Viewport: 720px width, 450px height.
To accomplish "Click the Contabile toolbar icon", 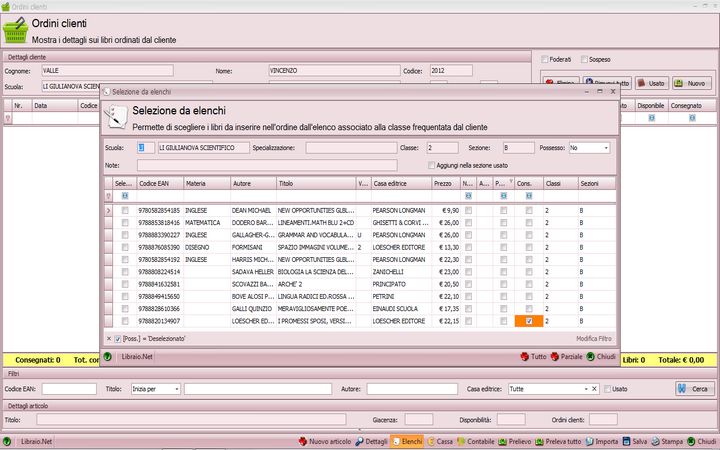I will [461, 441].
